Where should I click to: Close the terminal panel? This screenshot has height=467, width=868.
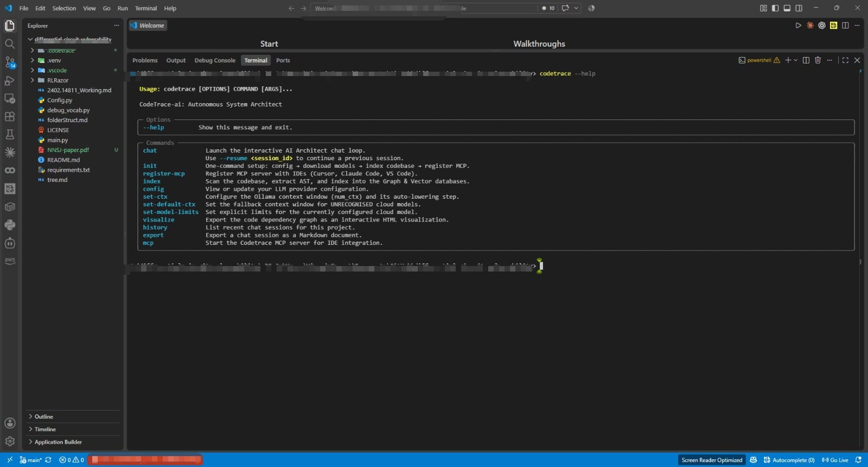857,60
